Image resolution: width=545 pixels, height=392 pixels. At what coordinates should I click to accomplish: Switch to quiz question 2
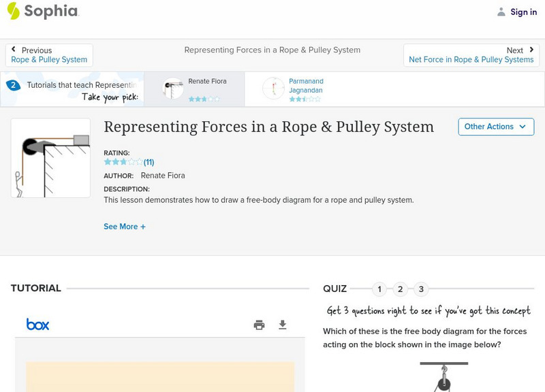(x=401, y=289)
